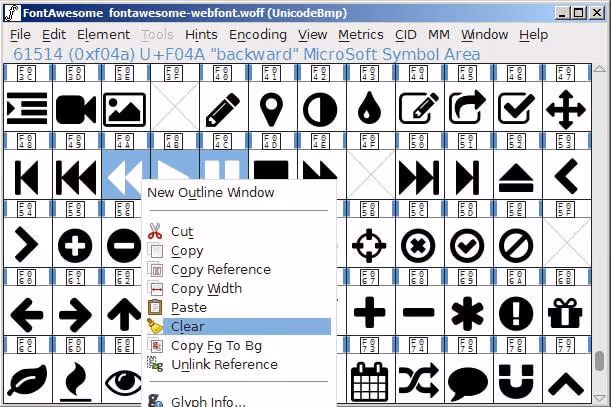Select the leaf glyph
The image size is (611, 407).
coord(27,380)
